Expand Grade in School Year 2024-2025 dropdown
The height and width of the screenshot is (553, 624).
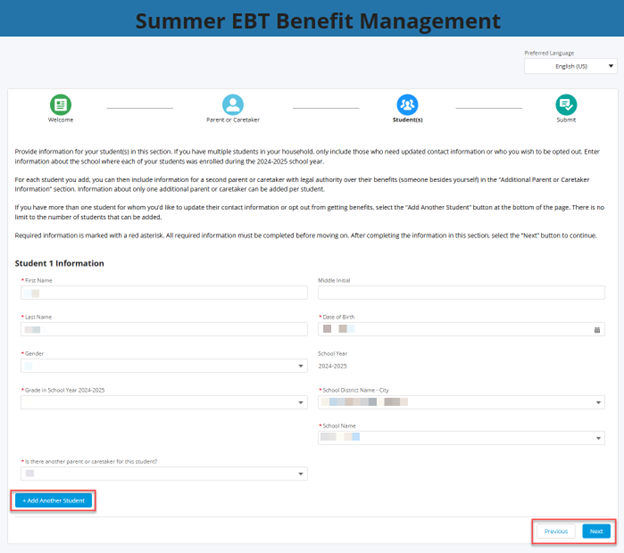(x=162, y=402)
